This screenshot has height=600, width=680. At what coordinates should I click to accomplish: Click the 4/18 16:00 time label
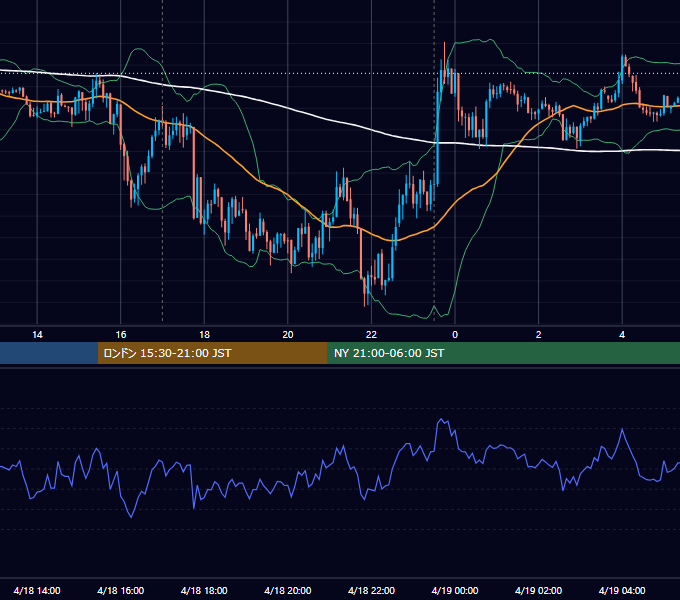121,590
